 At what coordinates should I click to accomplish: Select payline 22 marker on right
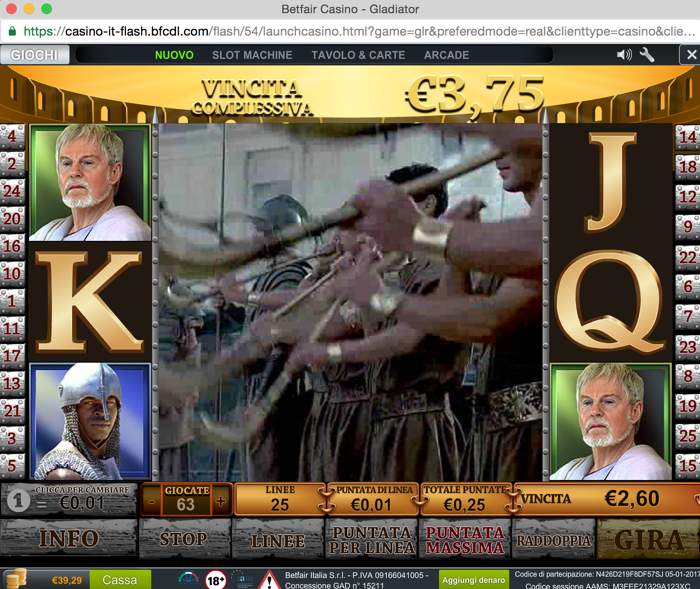(688, 257)
